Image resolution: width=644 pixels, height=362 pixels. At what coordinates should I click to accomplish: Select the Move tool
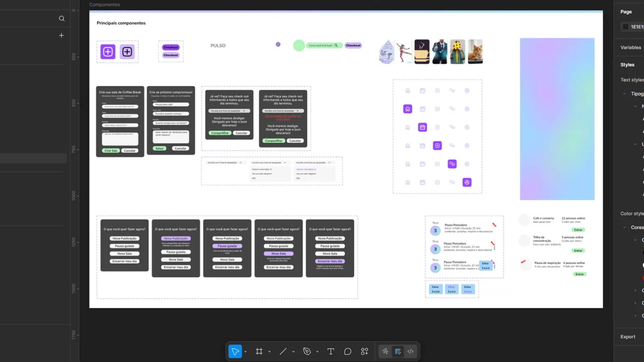(235, 351)
